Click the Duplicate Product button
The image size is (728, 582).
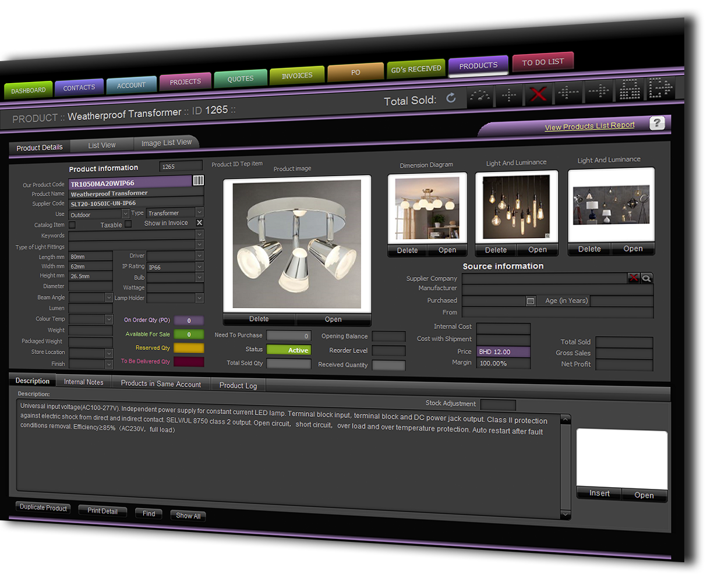tap(43, 508)
